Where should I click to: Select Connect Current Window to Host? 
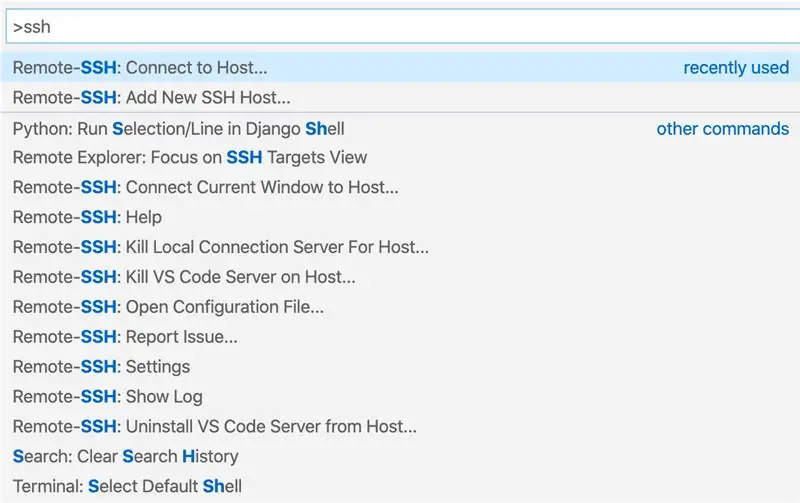tap(400, 187)
